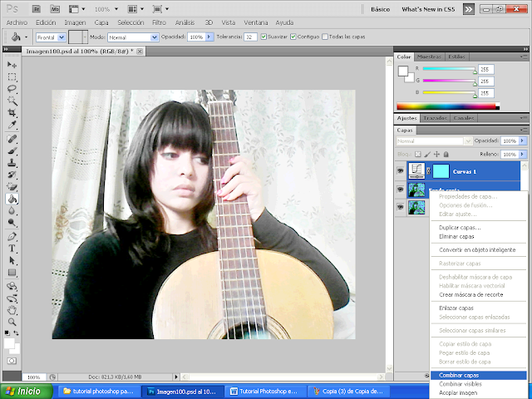Hide the Curvas 1 layer
Viewport: 532px width, 399px height.
tap(401, 171)
